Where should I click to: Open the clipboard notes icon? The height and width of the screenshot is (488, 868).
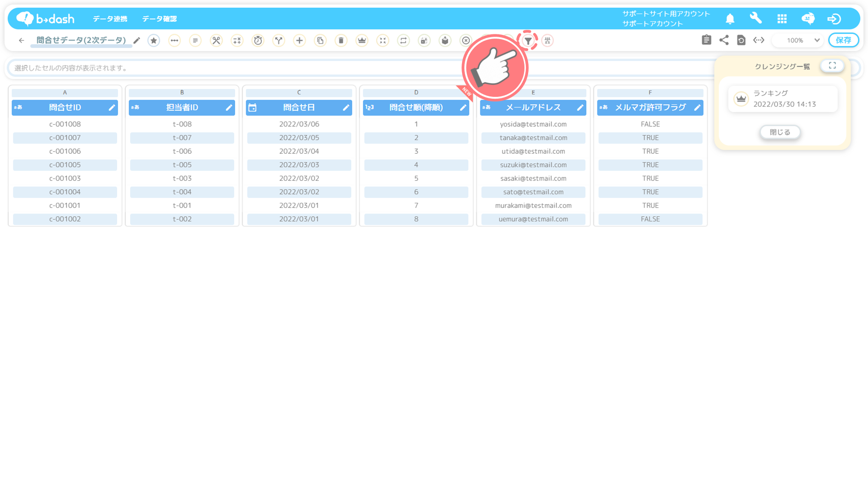coord(706,40)
